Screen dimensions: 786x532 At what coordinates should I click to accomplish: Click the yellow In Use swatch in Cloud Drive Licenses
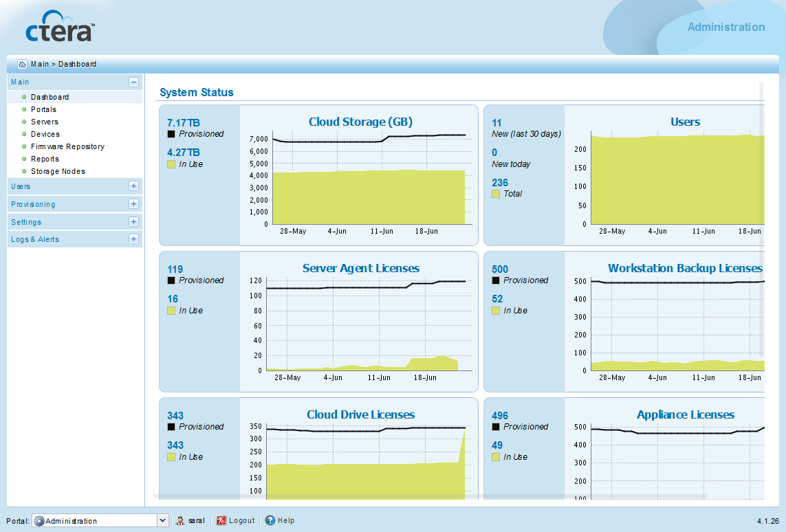click(171, 457)
